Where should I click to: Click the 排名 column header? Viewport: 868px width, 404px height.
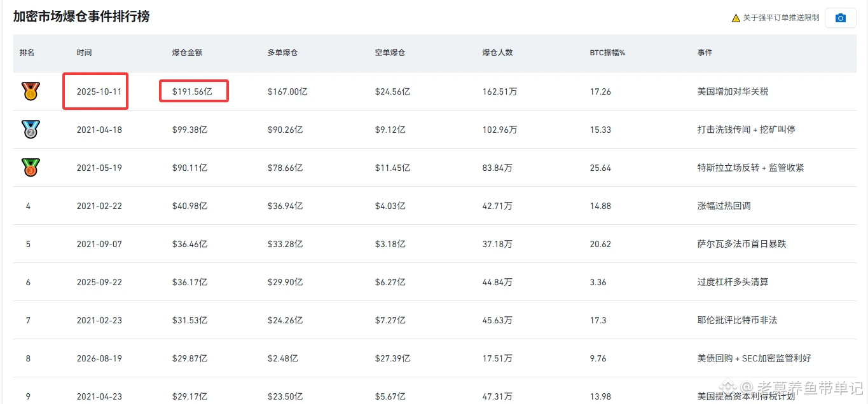click(x=27, y=53)
